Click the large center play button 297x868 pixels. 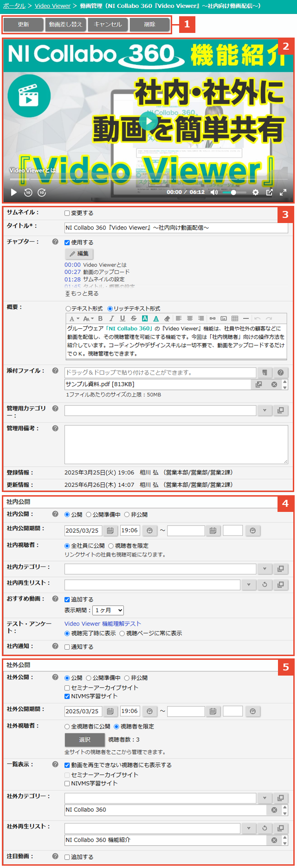(148, 121)
